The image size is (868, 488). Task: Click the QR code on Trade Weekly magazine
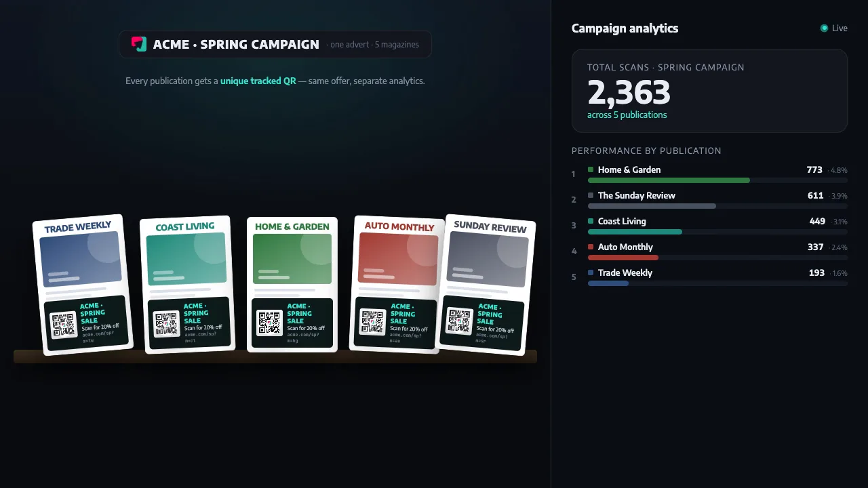[64, 325]
